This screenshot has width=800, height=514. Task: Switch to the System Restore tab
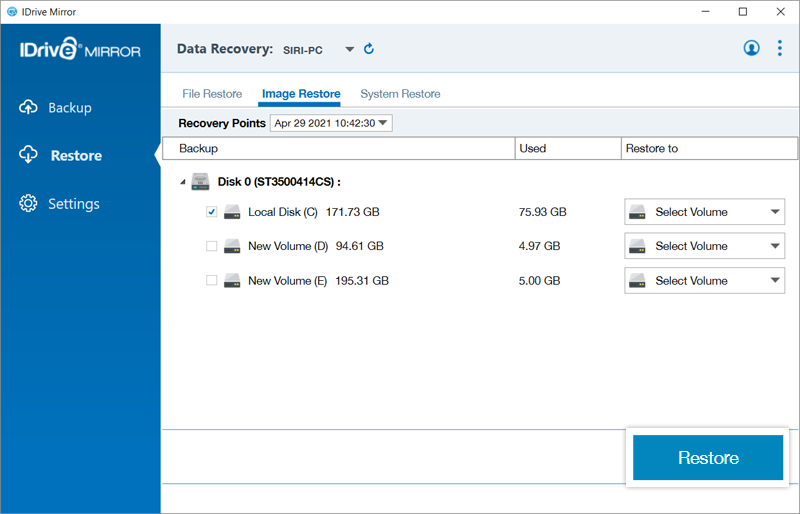[x=401, y=94]
